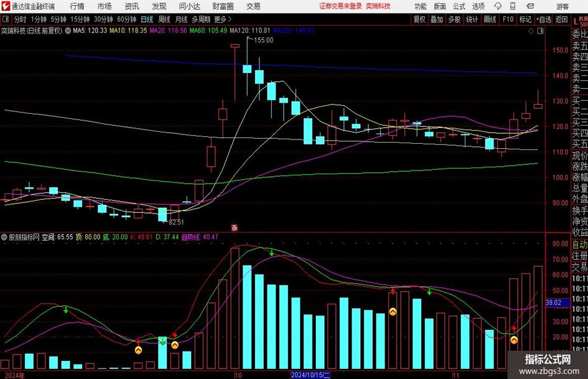
Task: Click 叠加 overlay toolbar button
Action: [x=437, y=19]
